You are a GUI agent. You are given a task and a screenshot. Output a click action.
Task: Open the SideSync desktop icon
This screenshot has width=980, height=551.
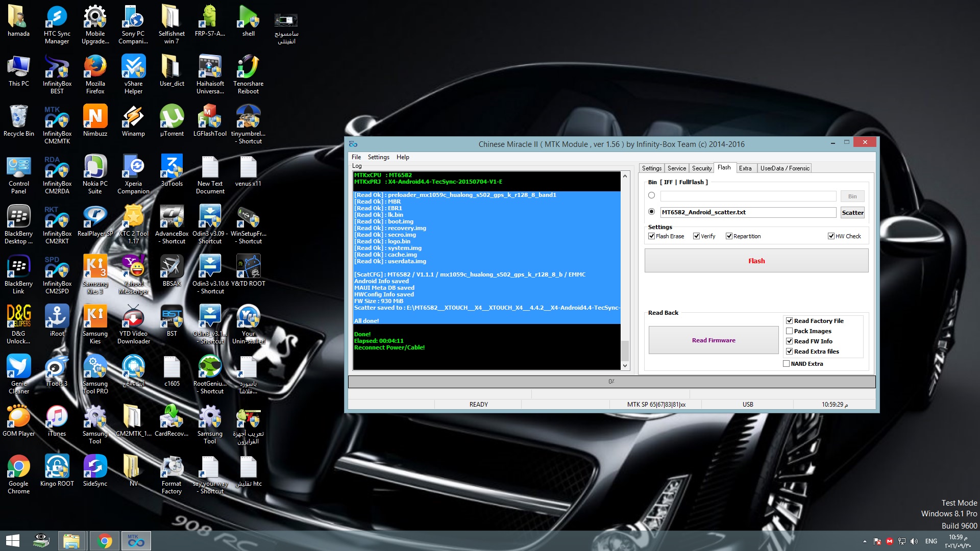[95, 471]
